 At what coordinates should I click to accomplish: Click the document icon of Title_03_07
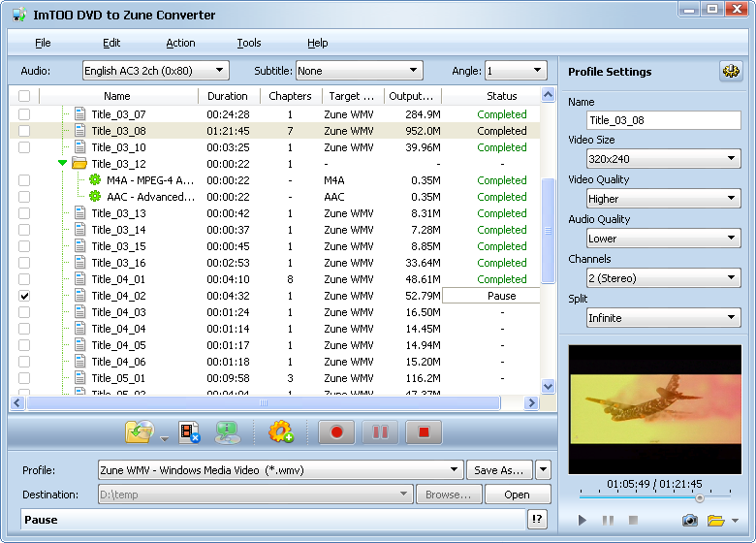(x=80, y=114)
